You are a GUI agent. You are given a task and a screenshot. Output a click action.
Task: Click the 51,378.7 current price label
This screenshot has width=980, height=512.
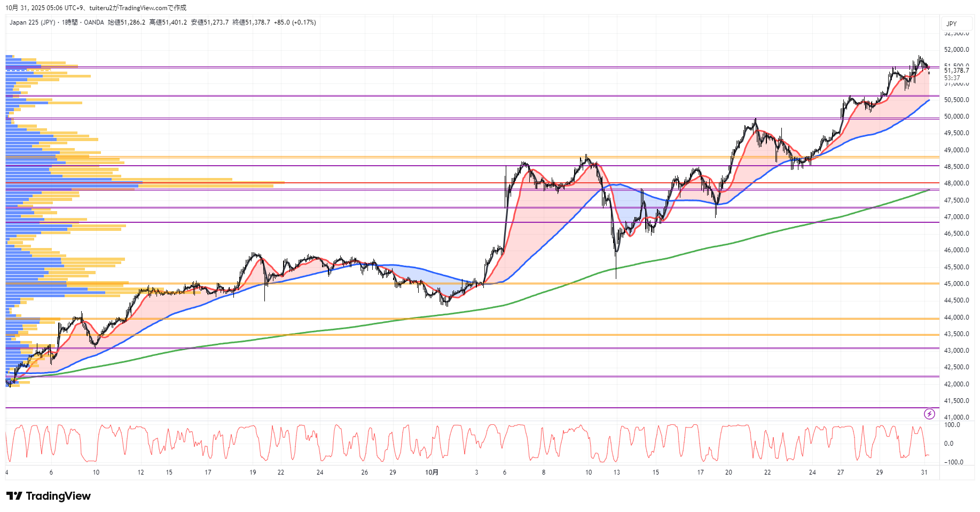[x=956, y=71]
